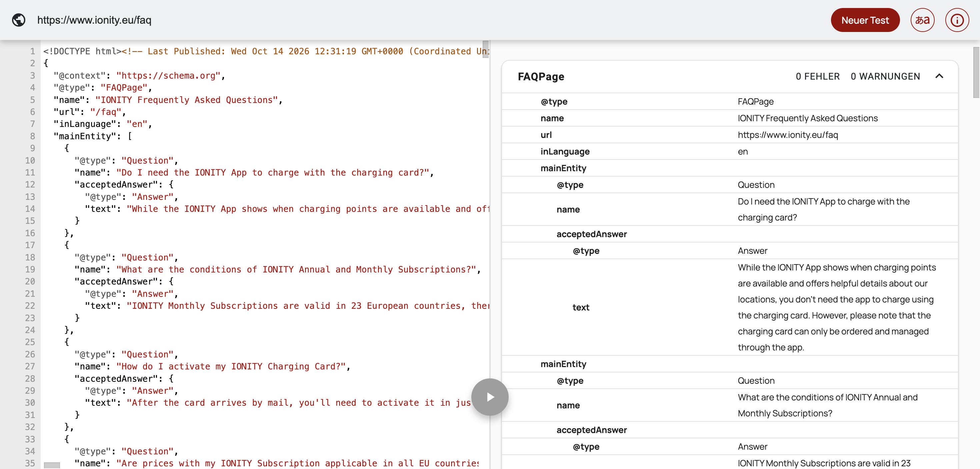Click the results panel vertical scrollbar
This screenshot has height=469, width=980.
pos(976,72)
